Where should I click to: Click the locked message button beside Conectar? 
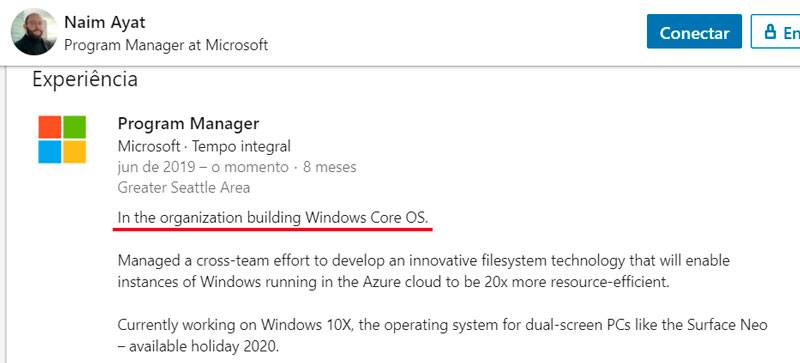[x=776, y=32]
